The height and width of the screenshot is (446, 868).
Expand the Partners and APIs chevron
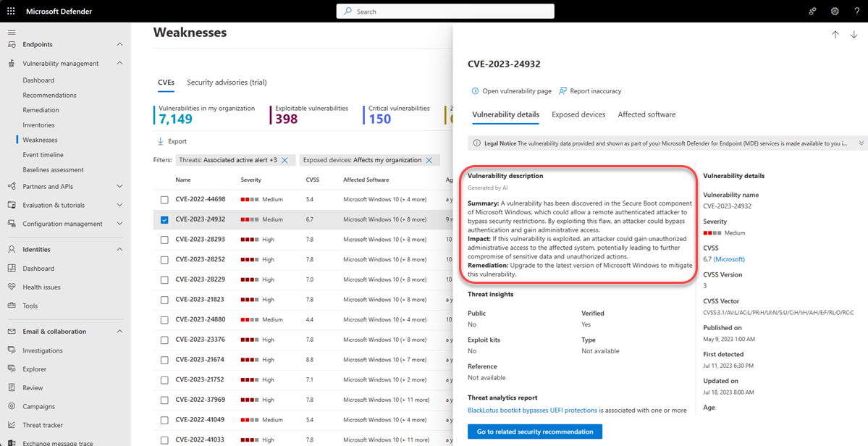click(x=119, y=187)
